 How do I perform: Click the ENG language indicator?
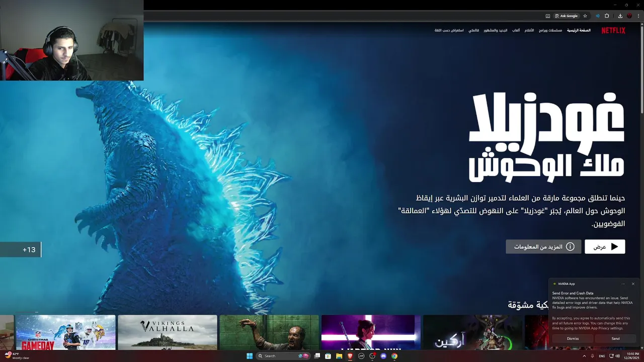[x=602, y=356]
